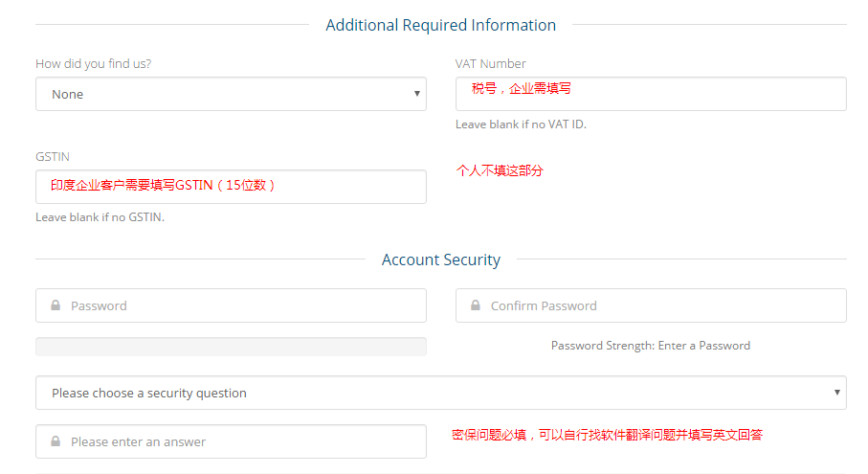Screen dimensions: 868x474
Task: Click the lock icon in Password field
Action: [56, 305]
